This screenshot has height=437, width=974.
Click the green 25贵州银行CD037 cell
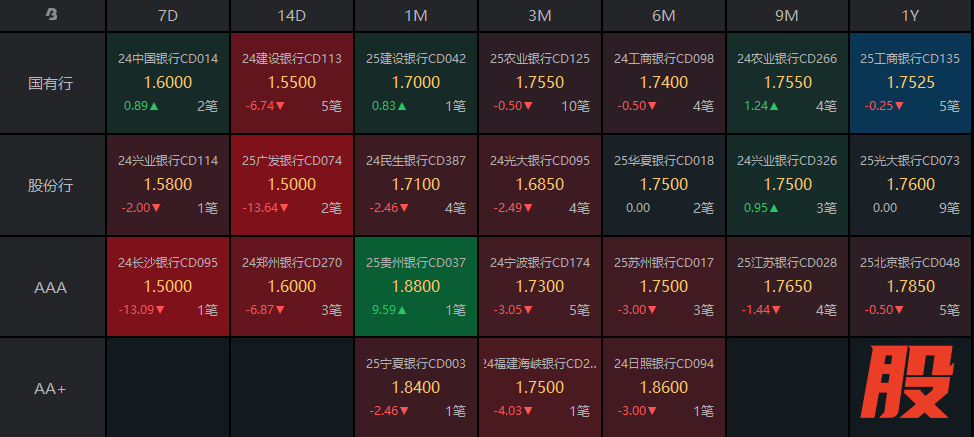click(416, 287)
